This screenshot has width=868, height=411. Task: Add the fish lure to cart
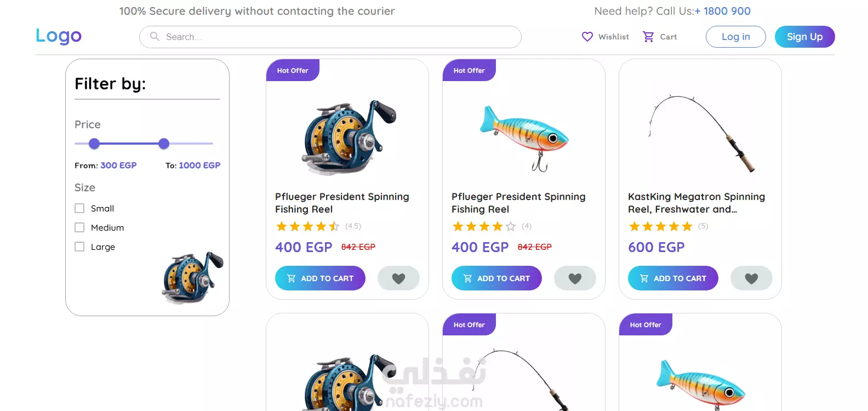tap(496, 278)
